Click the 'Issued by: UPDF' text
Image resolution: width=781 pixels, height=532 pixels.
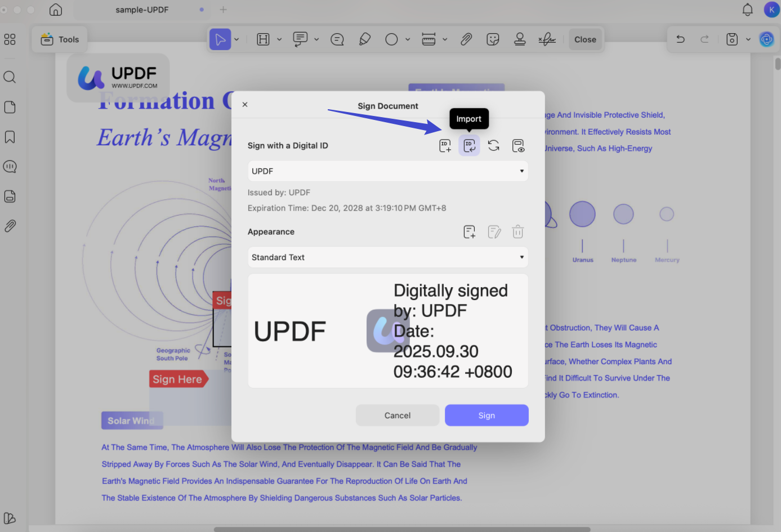279,193
